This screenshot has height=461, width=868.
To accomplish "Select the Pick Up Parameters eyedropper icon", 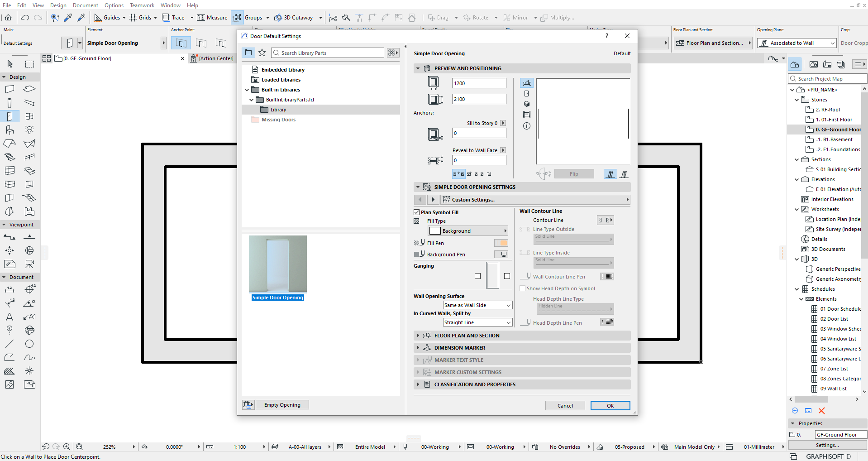I will 68,18.
